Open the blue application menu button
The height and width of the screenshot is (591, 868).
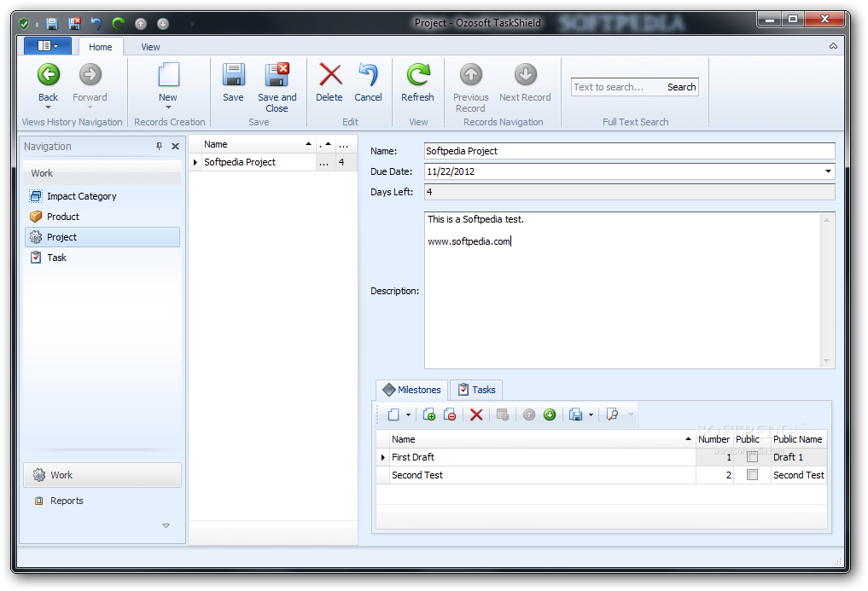[48, 46]
